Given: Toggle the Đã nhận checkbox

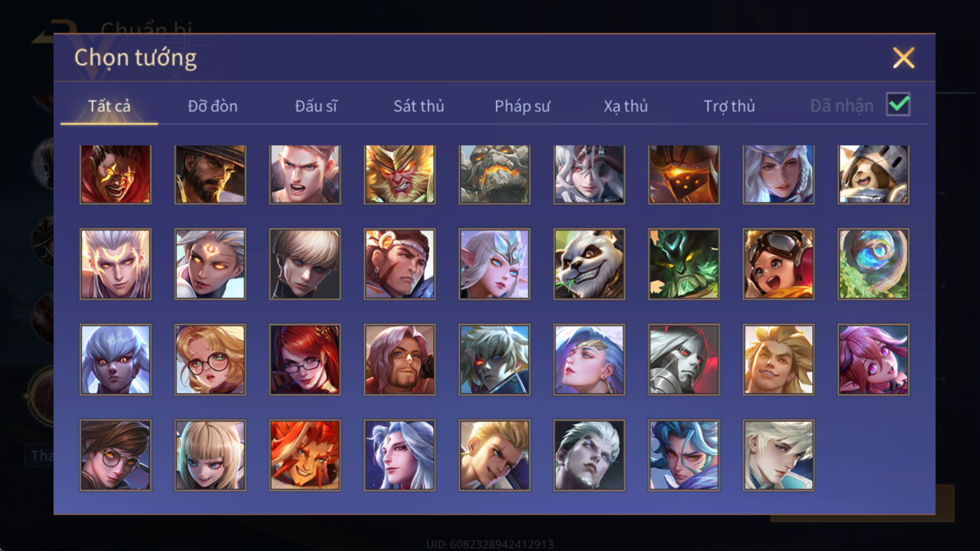Looking at the screenshot, I should (x=898, y=104).
